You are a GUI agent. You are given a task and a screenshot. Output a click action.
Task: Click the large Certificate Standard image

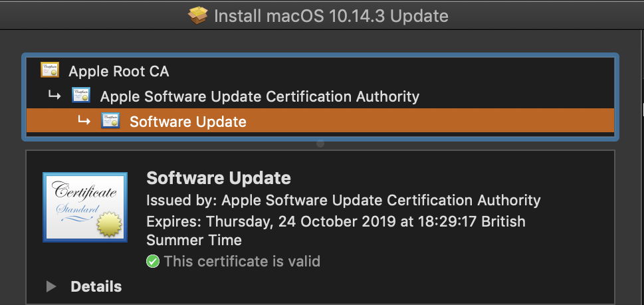(x=84, y=206)
